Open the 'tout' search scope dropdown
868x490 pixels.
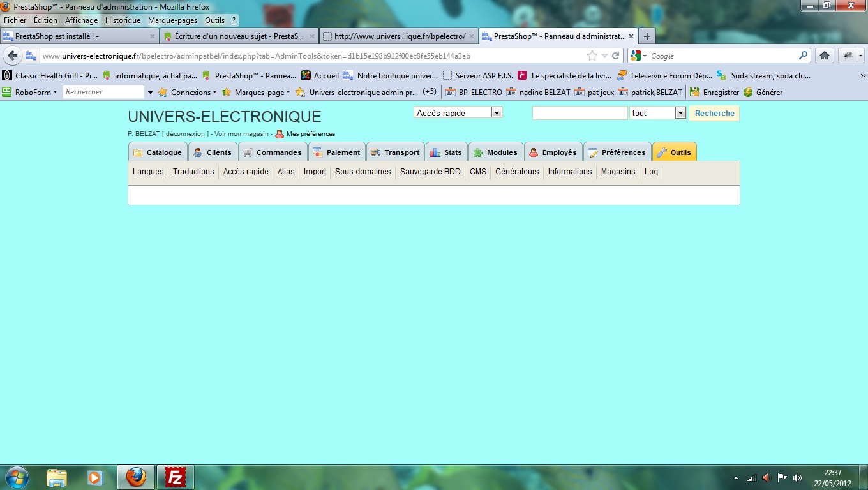click(x=657, y=113)
